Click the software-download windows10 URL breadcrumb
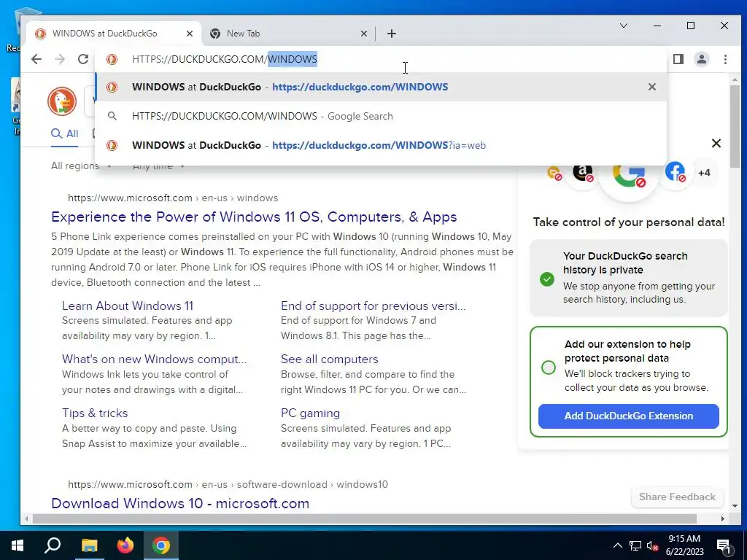 [228, 484]
